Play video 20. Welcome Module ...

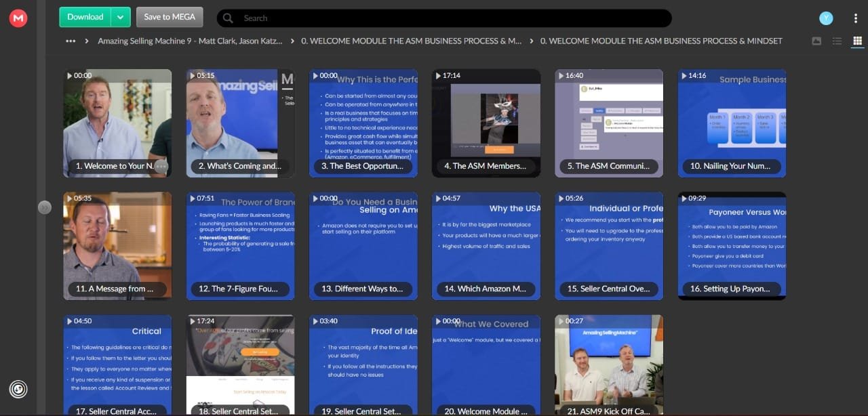(x=486, y=365)
